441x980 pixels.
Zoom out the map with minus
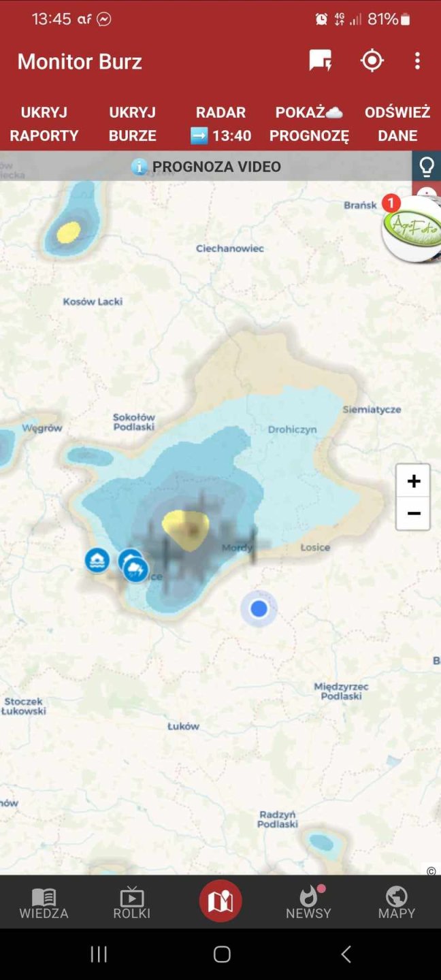click(413, 513)
